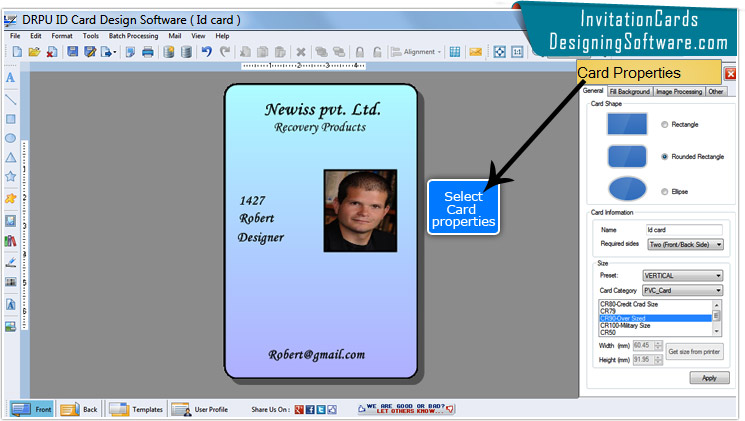This screenshot has width=745, height=421.
Task: Open the Required sides dropdown
Action: pos(685,244)
